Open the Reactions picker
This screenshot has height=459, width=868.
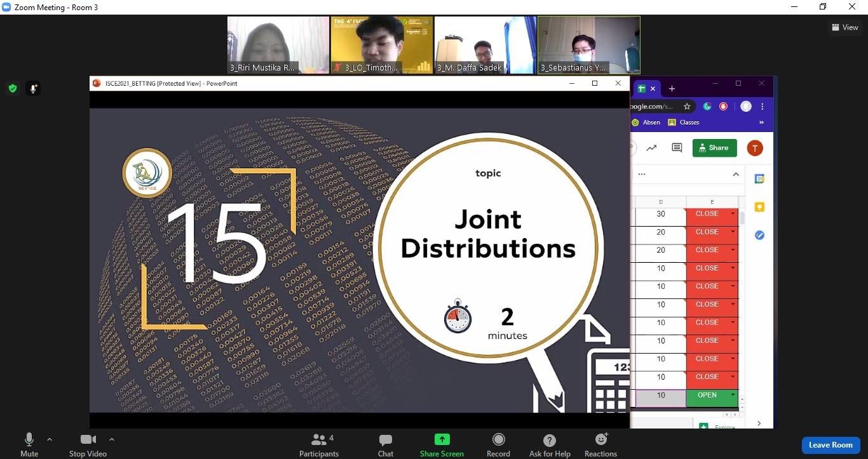click(600, 444)
